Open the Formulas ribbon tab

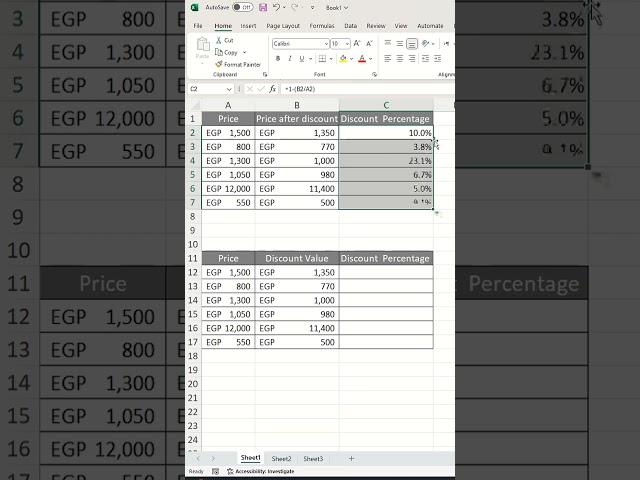click(x=322, y=25)
